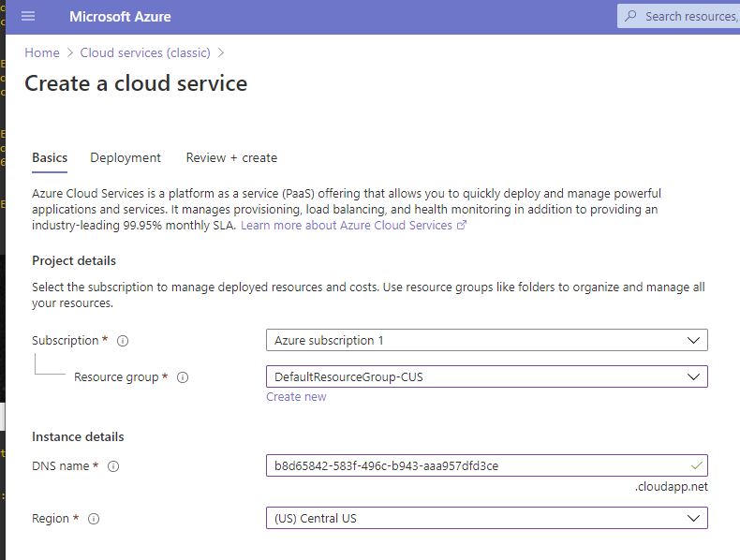The image size is (740, 560).
Task: Click the Create new resource group link
Action: tap(296, 397)
